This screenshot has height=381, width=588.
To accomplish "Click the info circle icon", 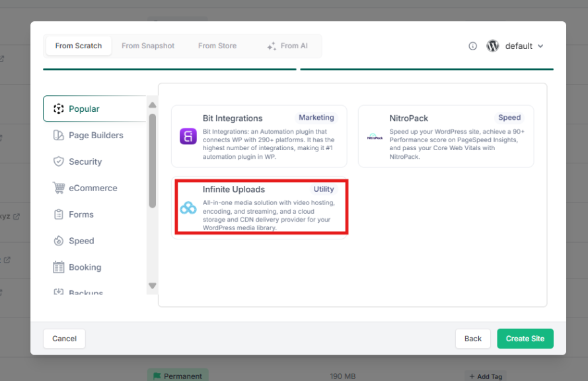I will click(472, 46).
